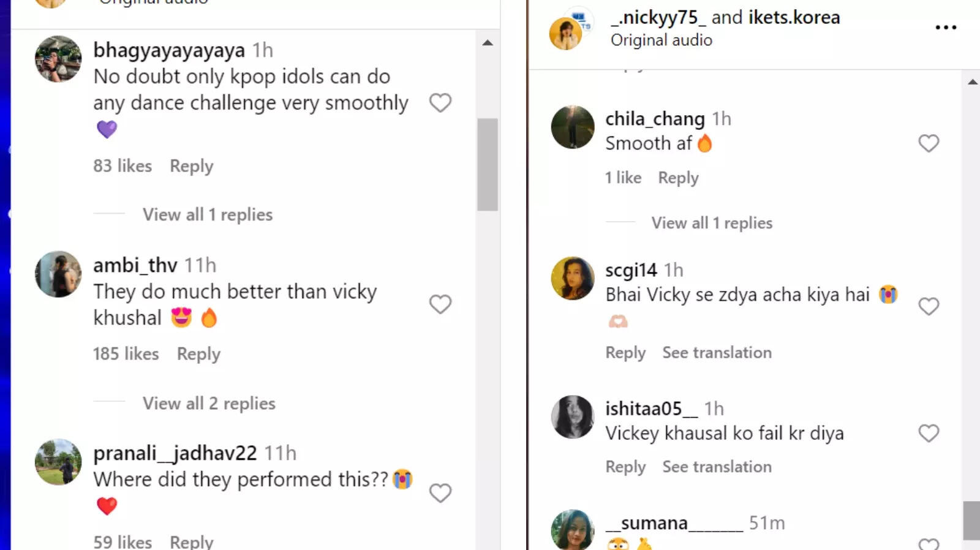
Task: Expand 'View all 2 replies' under ambi_thv
Action: (x=208, y=403)
